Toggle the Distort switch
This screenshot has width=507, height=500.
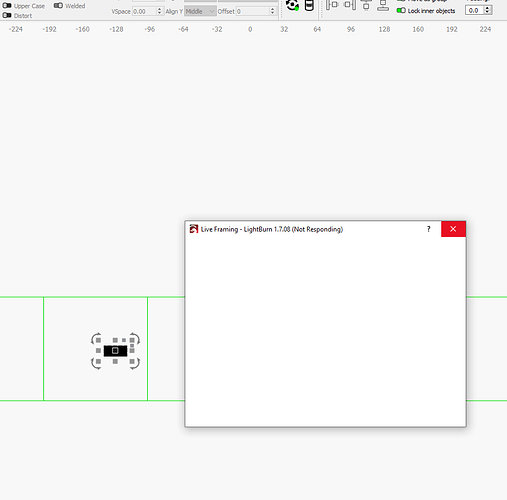tap(7, 15)
